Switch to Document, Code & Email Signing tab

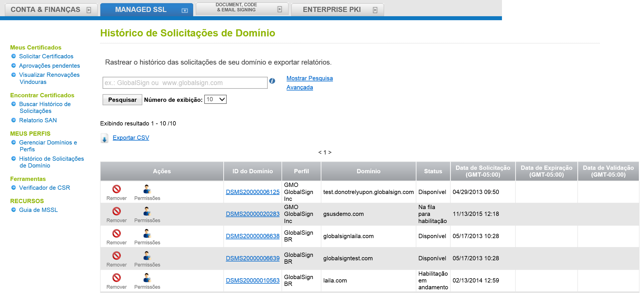click(x=236, y=7)
